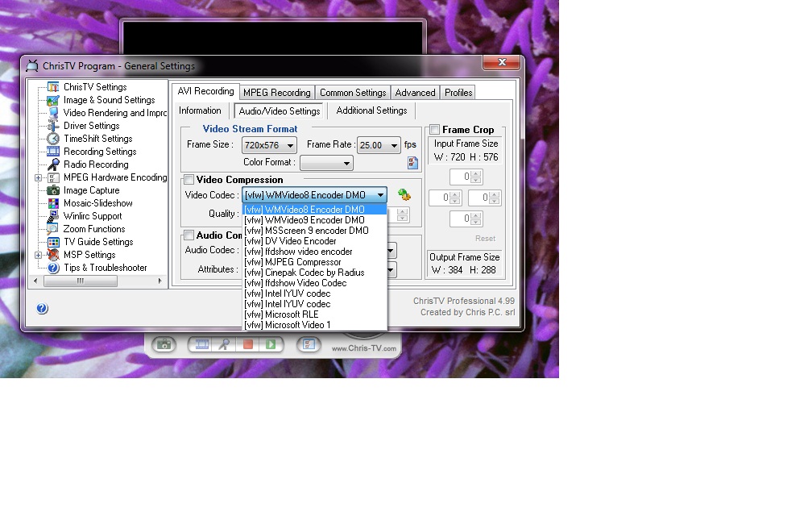The width and height of the screenshot is (812, 508).
Task: Click the TV Guide Settings grid icon
Action: pos(53,242)
